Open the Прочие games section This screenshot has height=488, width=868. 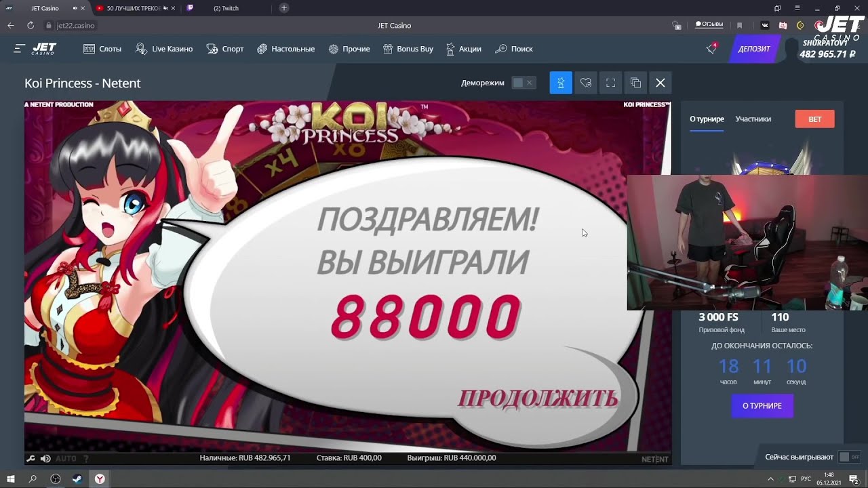(349, 49)
